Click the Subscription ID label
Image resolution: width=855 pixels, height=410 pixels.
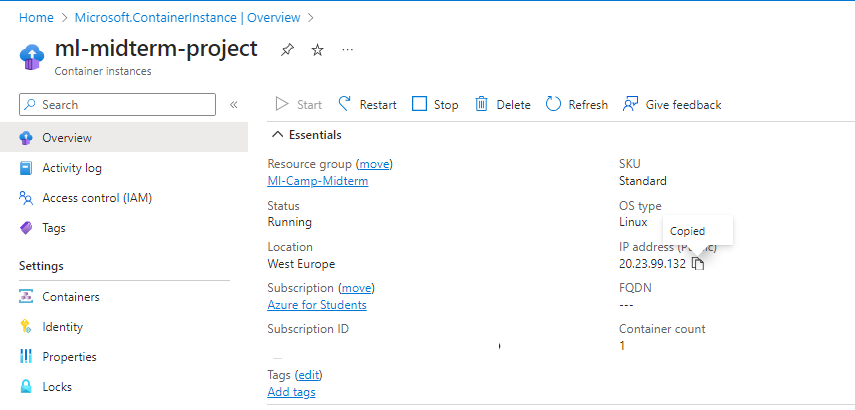308,329
